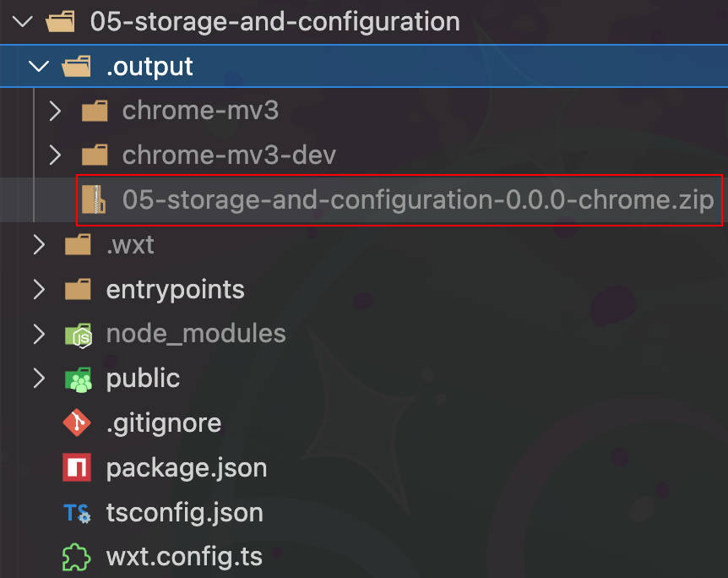Click the open .output folder icon

pos(78,67)
